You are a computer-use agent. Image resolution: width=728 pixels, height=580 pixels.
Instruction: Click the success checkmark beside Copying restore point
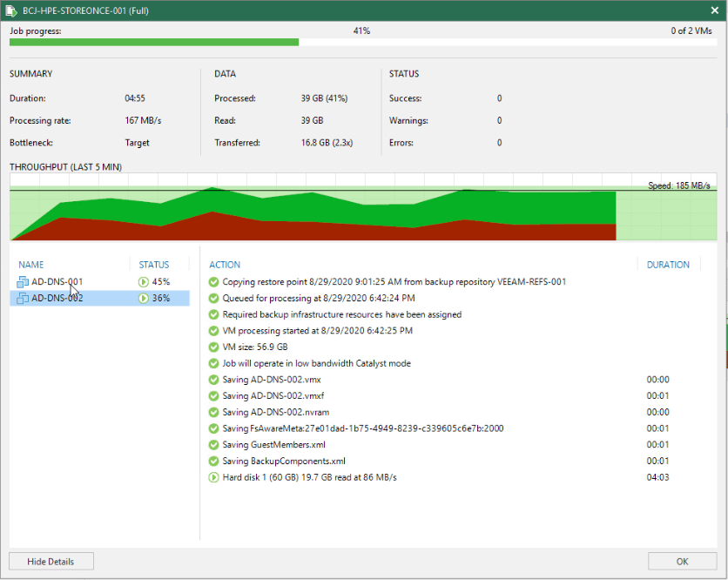coord(213,282)
